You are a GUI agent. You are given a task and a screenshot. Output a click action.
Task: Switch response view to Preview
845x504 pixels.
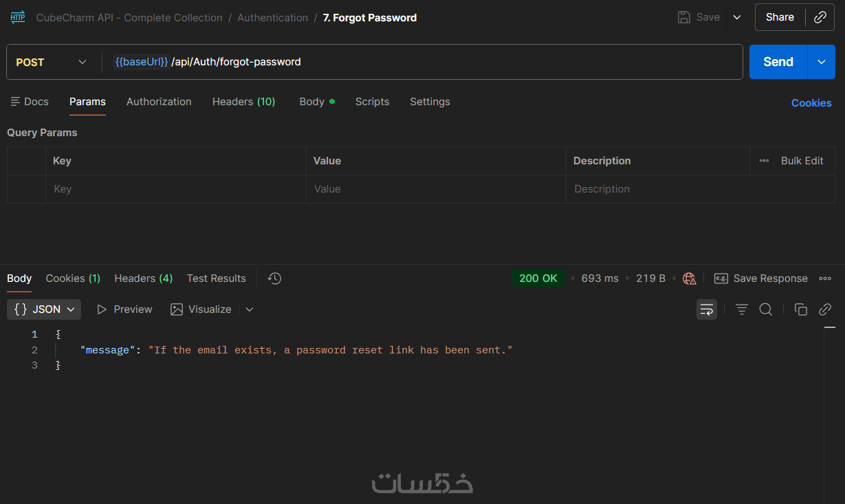(x=124, y=309)
